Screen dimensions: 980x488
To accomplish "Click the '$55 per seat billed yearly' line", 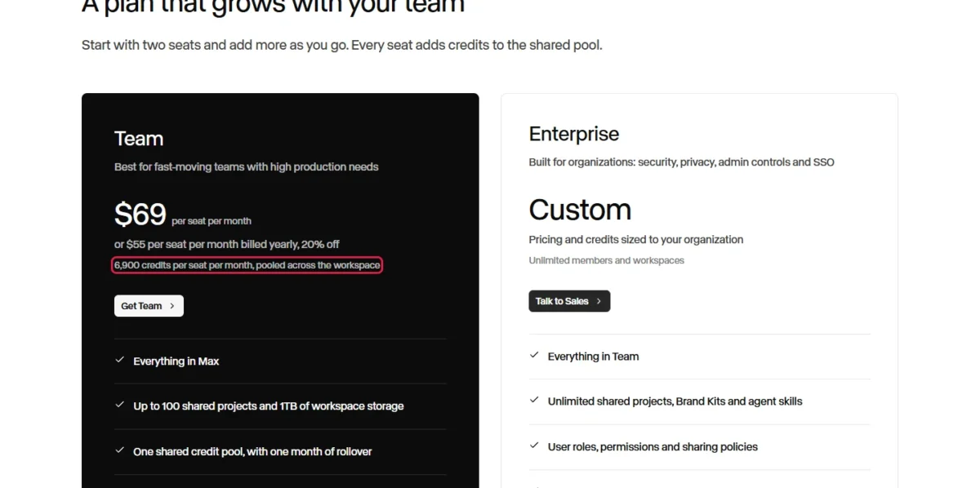I will (227, 244).
